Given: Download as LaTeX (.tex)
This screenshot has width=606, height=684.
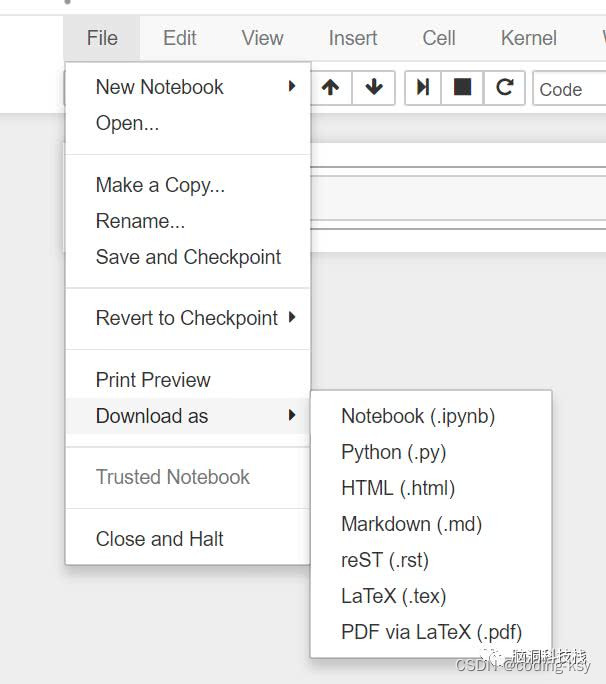Looking at the screenshot, I should click(431, 596).
